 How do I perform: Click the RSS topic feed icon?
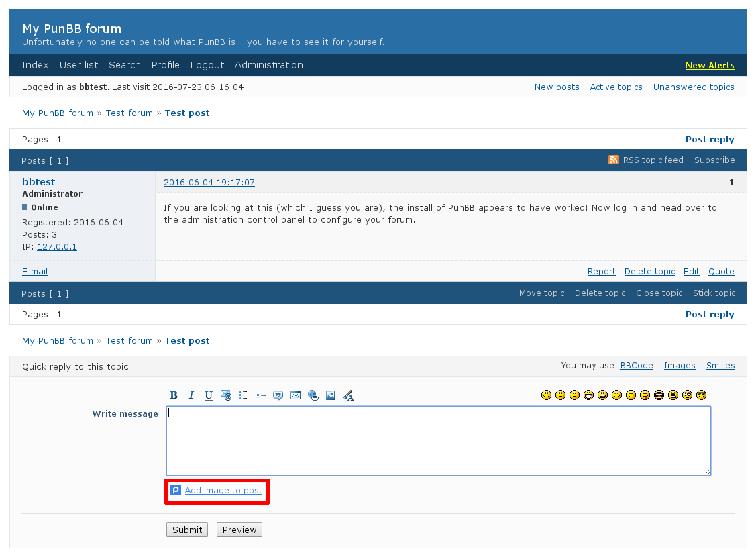(x=613, y=160)
